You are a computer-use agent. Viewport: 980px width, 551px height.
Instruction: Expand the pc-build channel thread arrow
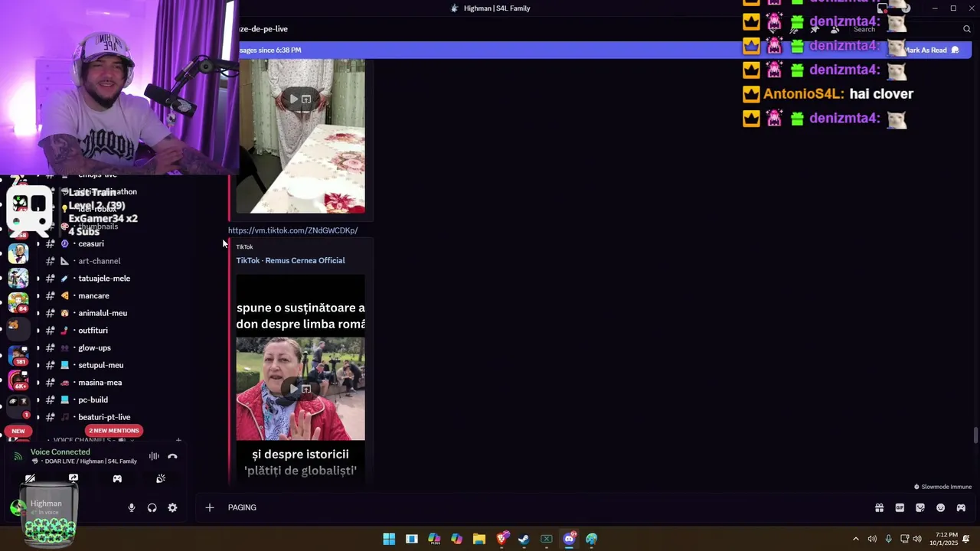(38, 399)
